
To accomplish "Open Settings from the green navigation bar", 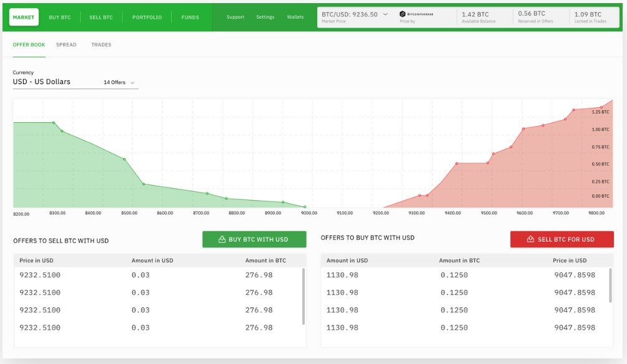I will [265, 17].
